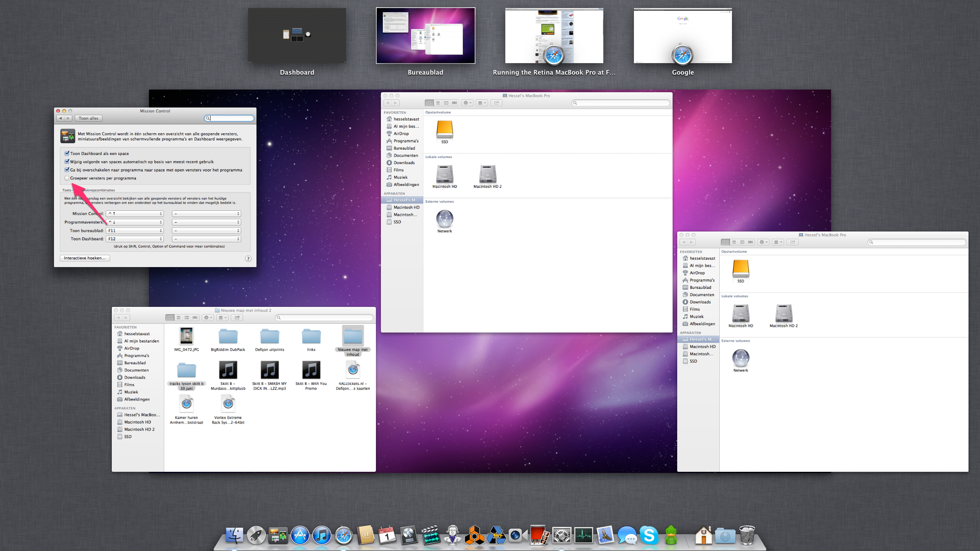Click the help question mark button

point(248,259)
